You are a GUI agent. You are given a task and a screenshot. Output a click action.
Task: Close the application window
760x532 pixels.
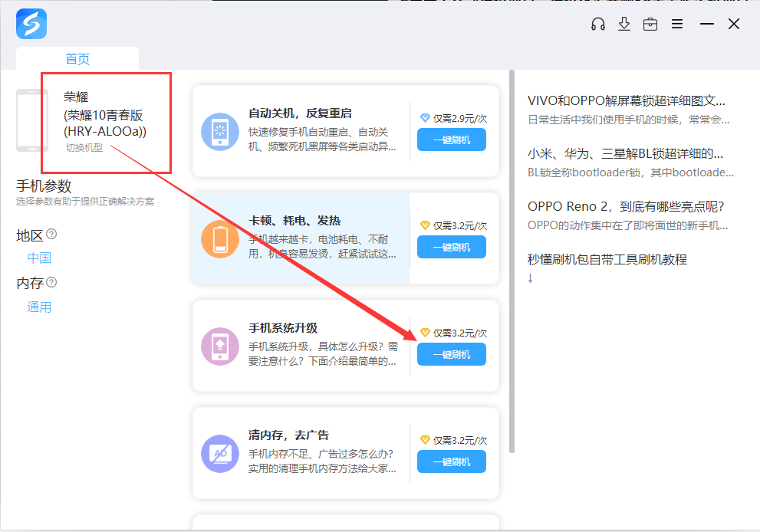tap(734, 24)
